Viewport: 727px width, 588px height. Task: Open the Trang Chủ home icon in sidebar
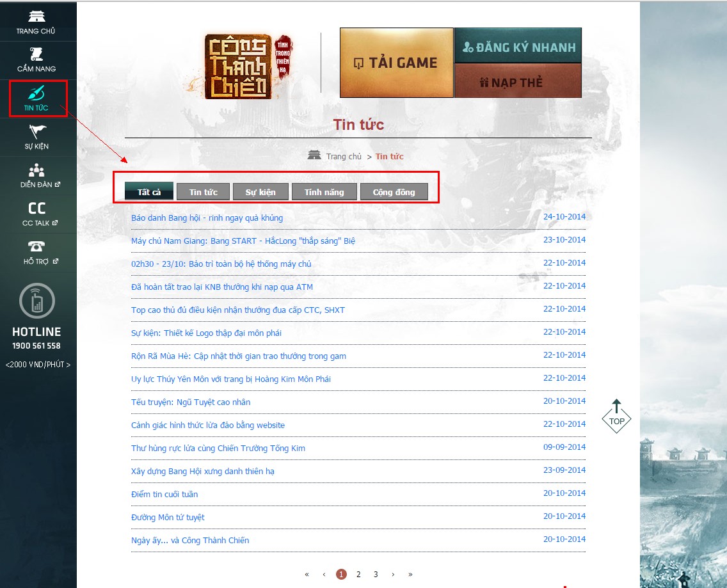36,17
